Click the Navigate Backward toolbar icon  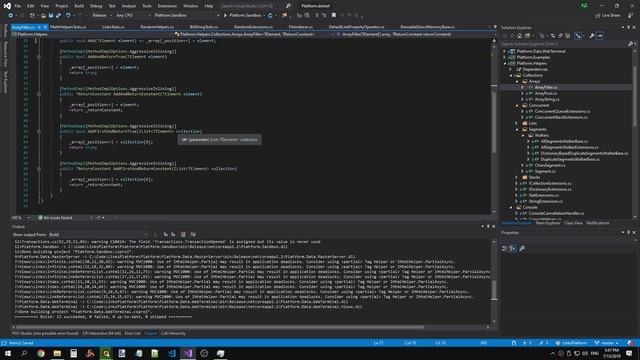click(x=11, y=16)
